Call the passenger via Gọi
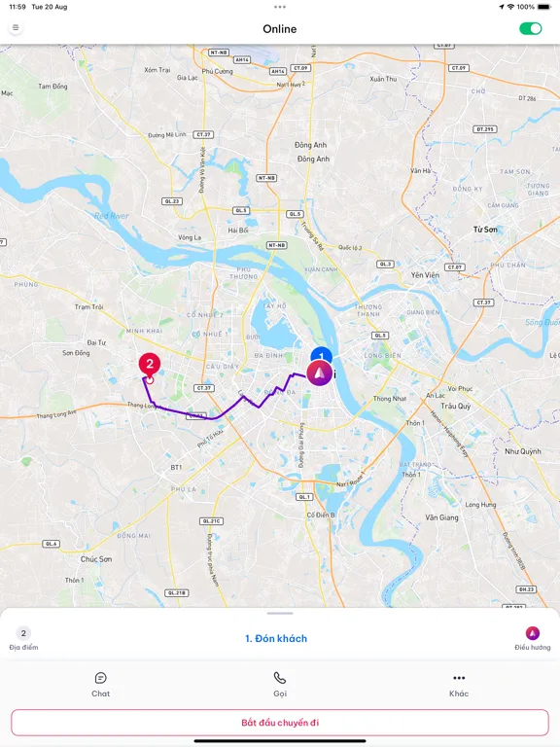This screenshot has width=560, height=747. pos(280,685)
